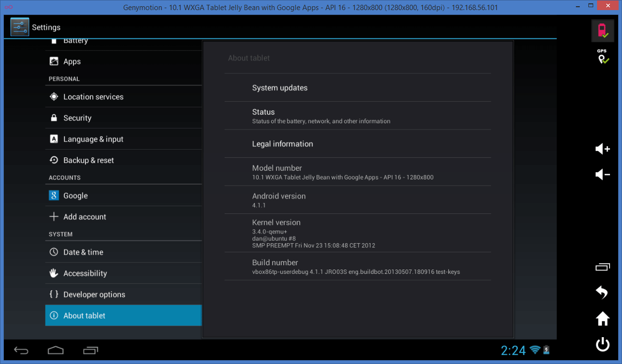The height and width of the screenshot is (364, 622).
Task: Select Language & input label
Action: click(94, 139)
